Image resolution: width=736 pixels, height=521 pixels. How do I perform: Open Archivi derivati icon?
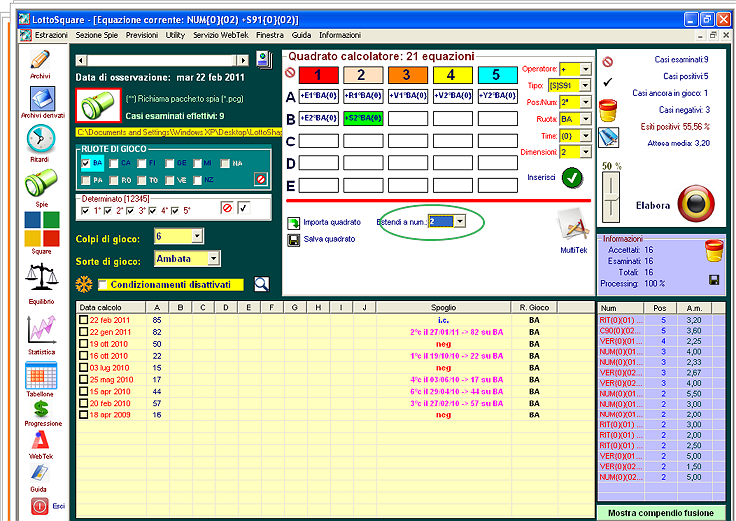click(x=42, y=99)
